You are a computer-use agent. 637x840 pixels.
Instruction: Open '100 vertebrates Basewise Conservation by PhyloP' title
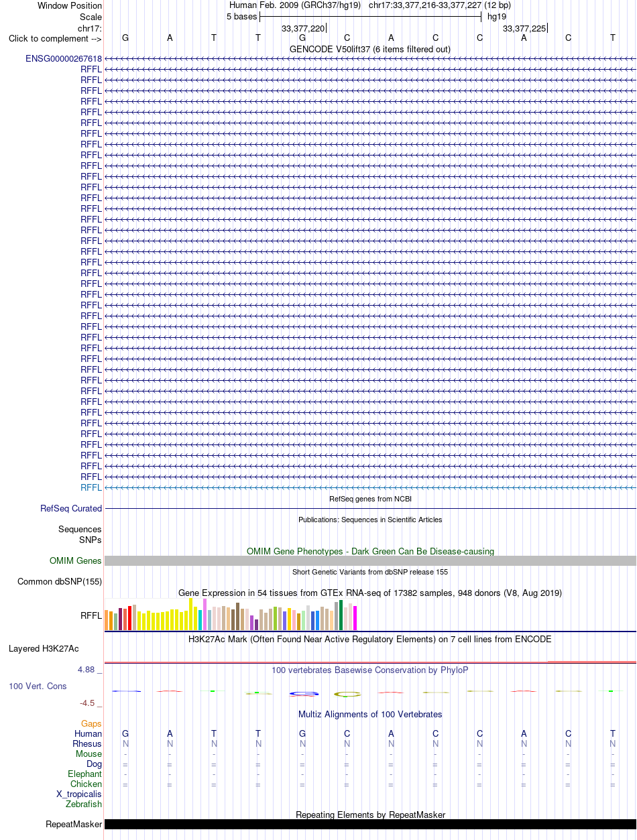[370, 670]
